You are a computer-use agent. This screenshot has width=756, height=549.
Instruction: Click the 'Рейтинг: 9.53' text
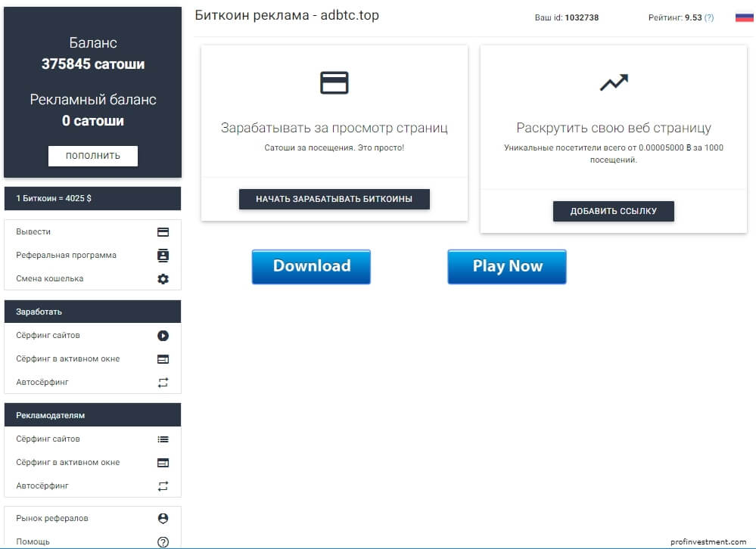[675, 18]
